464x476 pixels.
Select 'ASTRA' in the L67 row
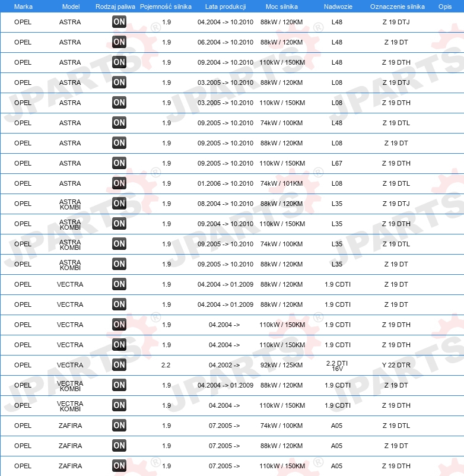point(70,163)
